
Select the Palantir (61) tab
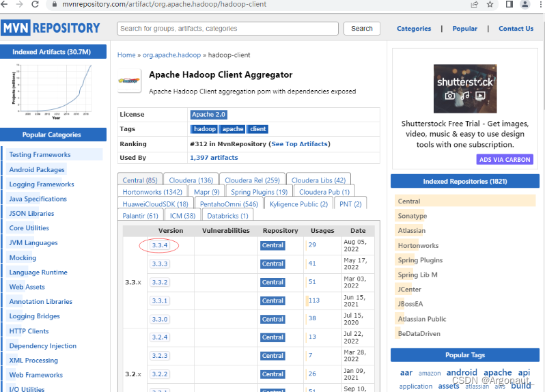tap(141, 215)
